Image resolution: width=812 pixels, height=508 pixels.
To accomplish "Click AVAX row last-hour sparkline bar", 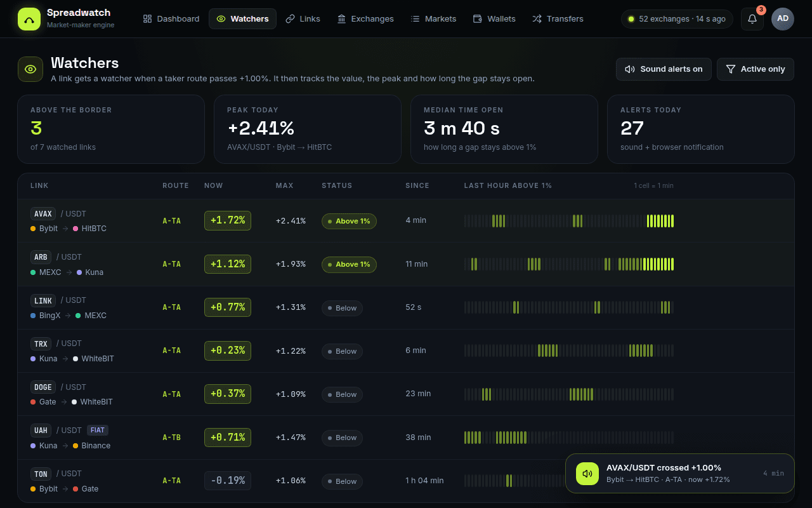I will coord(569,221).
